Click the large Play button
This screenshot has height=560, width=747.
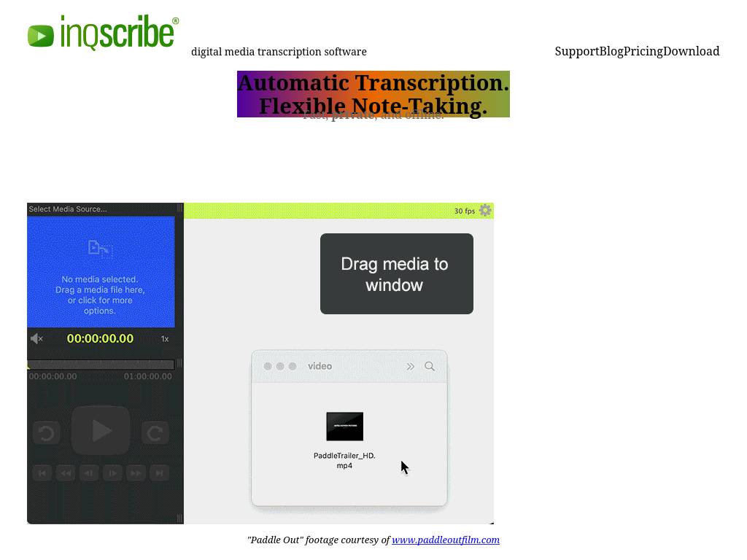click(101, 430)
